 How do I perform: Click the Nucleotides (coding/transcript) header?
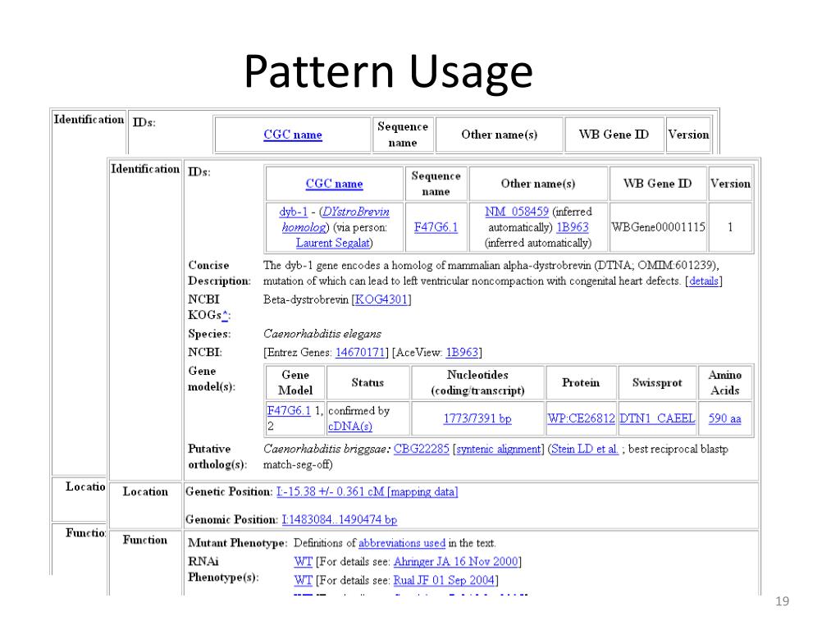pos(477,382)
